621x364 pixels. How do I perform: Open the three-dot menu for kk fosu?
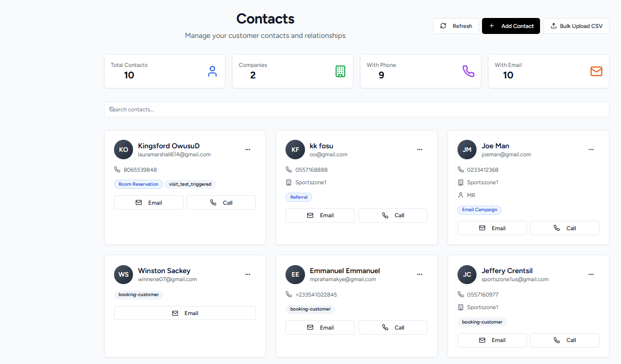pyautogui.click(x=419, y=149)
